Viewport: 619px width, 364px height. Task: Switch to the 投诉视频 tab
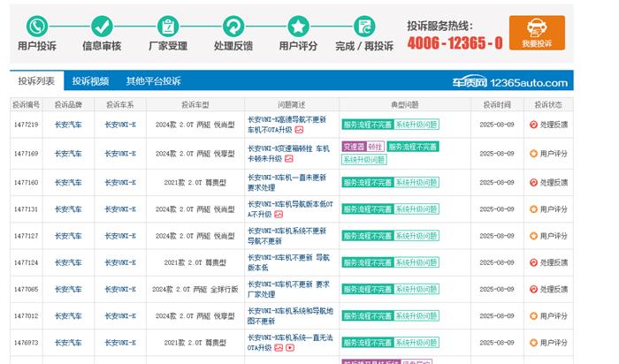[x=90, y=81]
